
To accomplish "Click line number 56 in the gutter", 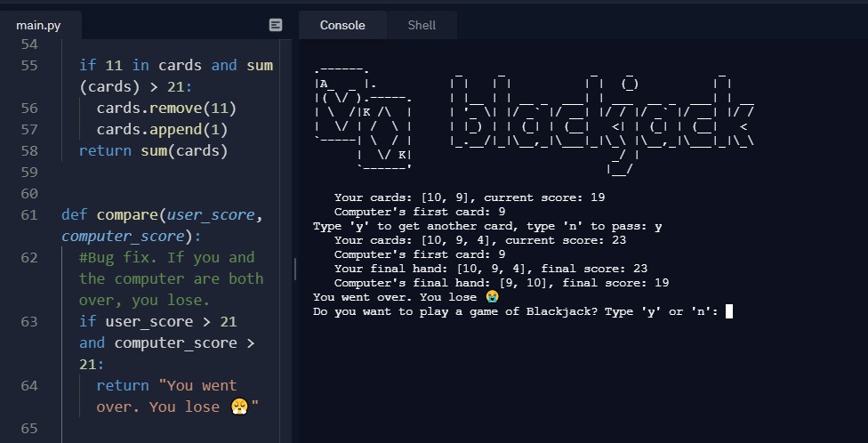I will (29, 108).
